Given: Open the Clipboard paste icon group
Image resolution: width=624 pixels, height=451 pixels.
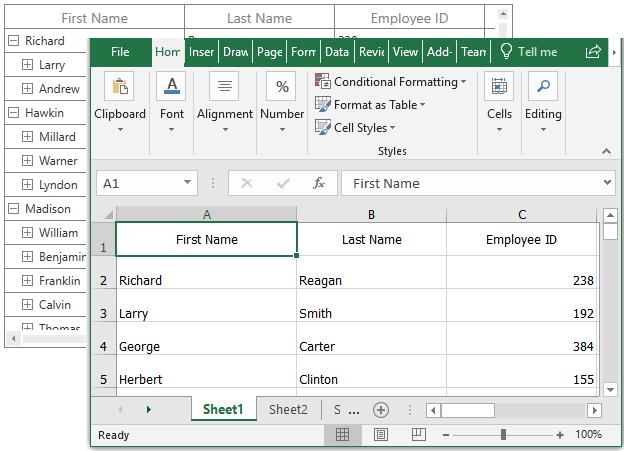Looking at the screenshot, I should (x=120, y=89).
